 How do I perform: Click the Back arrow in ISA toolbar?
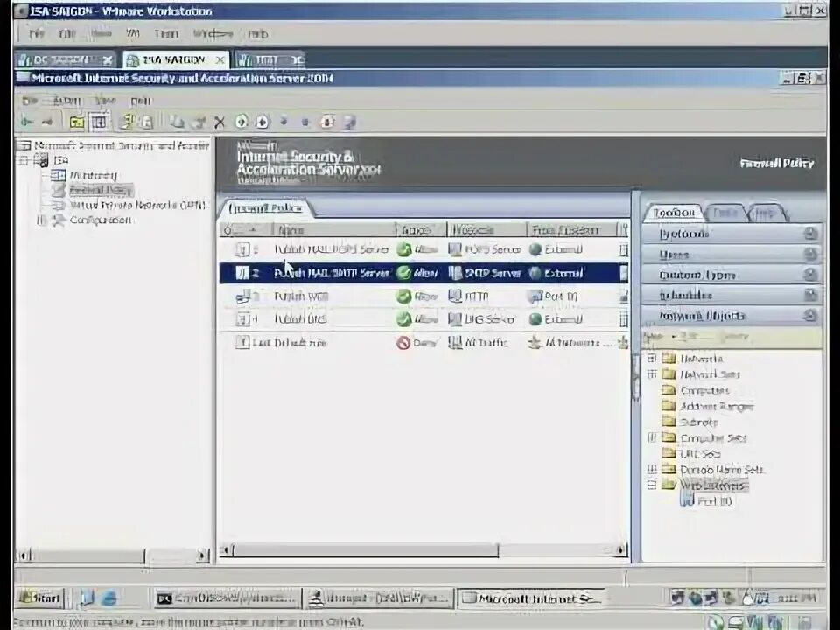point(25,122)
